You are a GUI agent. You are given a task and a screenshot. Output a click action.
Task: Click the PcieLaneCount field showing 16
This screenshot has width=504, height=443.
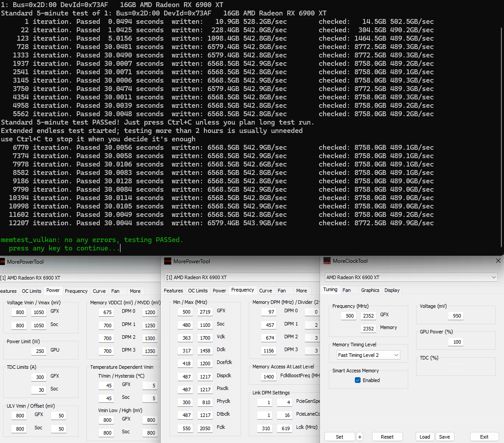(x=285, y=415)
